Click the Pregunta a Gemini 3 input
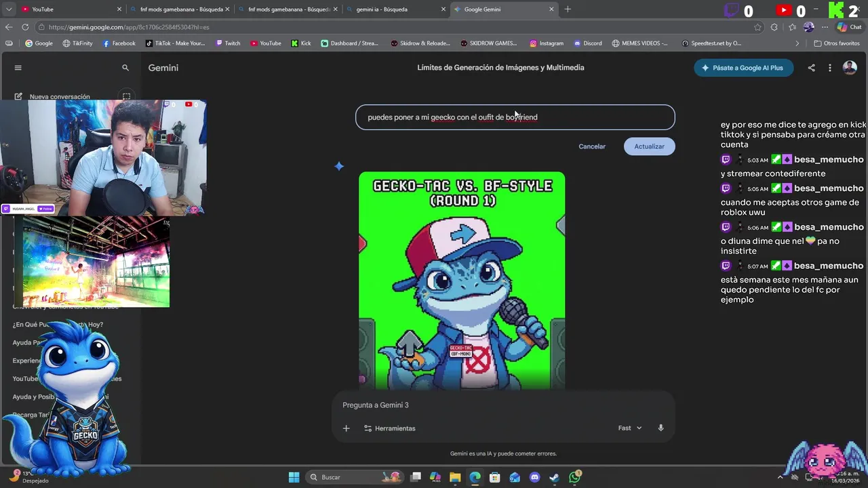Viewport: 868px width, 488px height. pos(502,405)
